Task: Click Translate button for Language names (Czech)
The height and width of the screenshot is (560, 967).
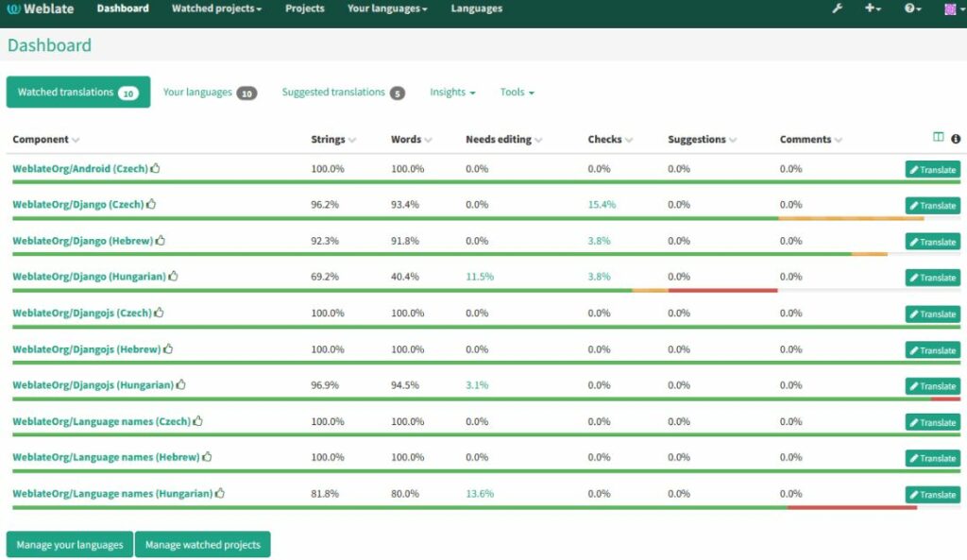Action: [x=932, y=422]
